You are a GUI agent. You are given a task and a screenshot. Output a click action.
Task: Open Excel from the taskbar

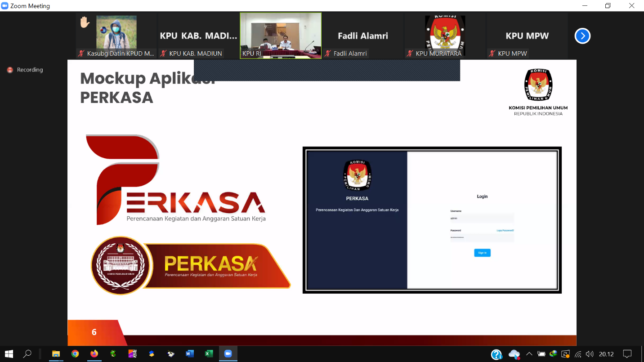click(x=209, y=353)
